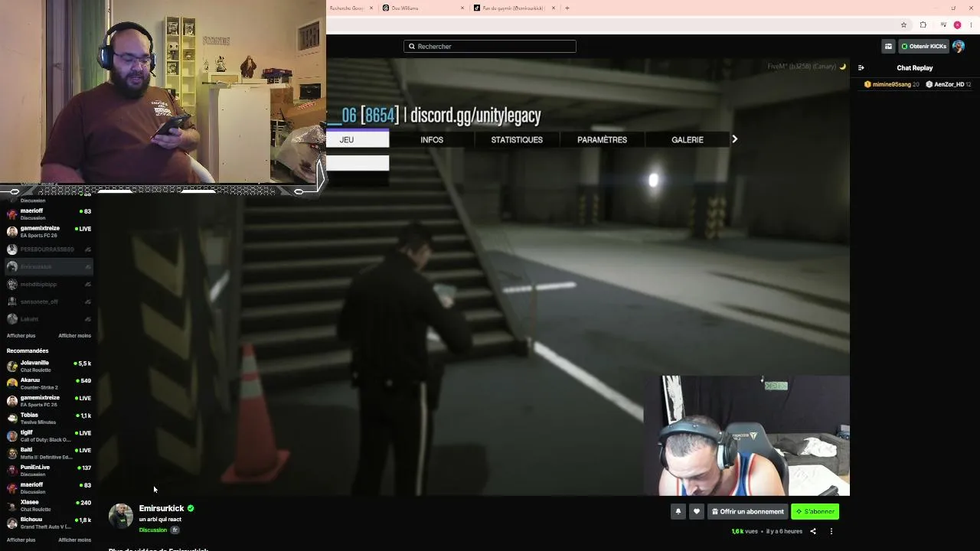Screen dimensions: 980x551
Task: Open Balti's avatar in Recommandées
Action: pos(12,453)
